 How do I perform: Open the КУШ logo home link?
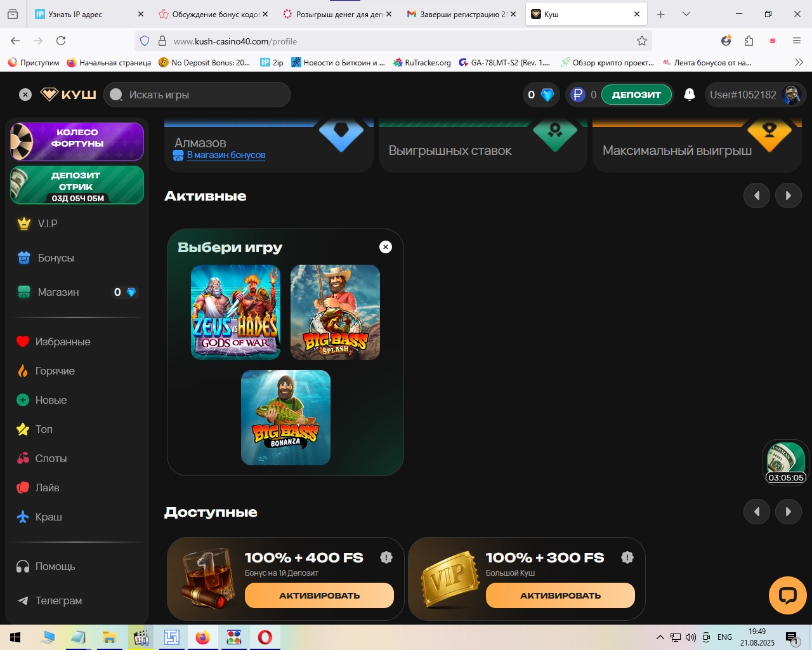pos(69,95)
